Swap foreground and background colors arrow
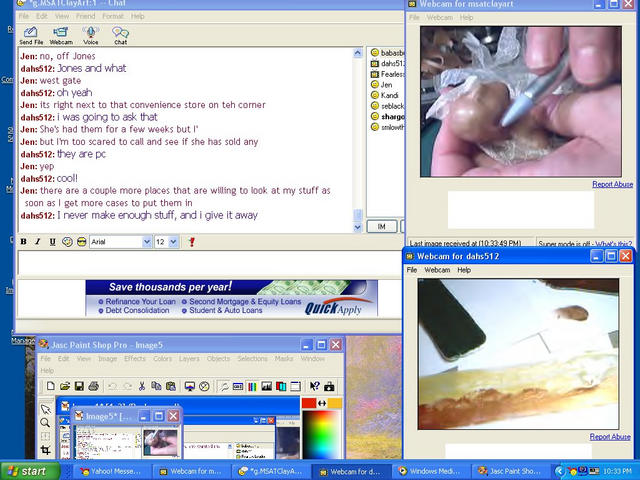640x480 pixels. point(322,403)
